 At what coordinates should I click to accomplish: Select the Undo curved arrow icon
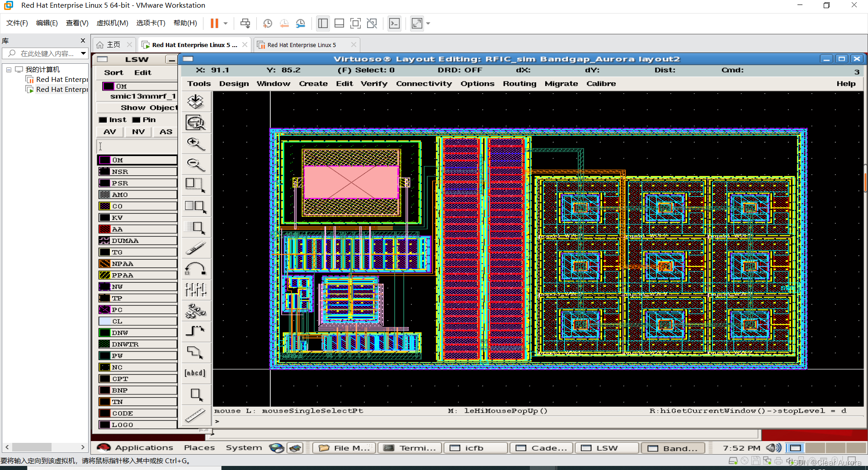[196, 269]
